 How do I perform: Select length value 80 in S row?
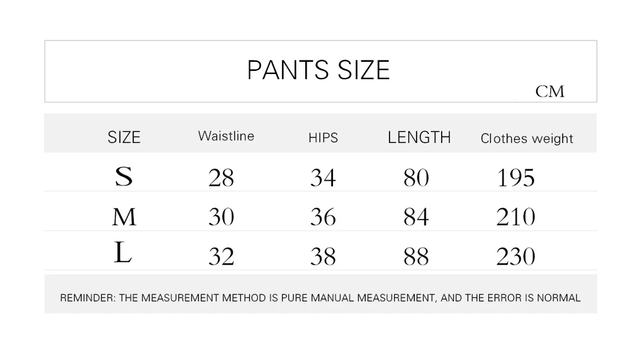coord(416,178)
